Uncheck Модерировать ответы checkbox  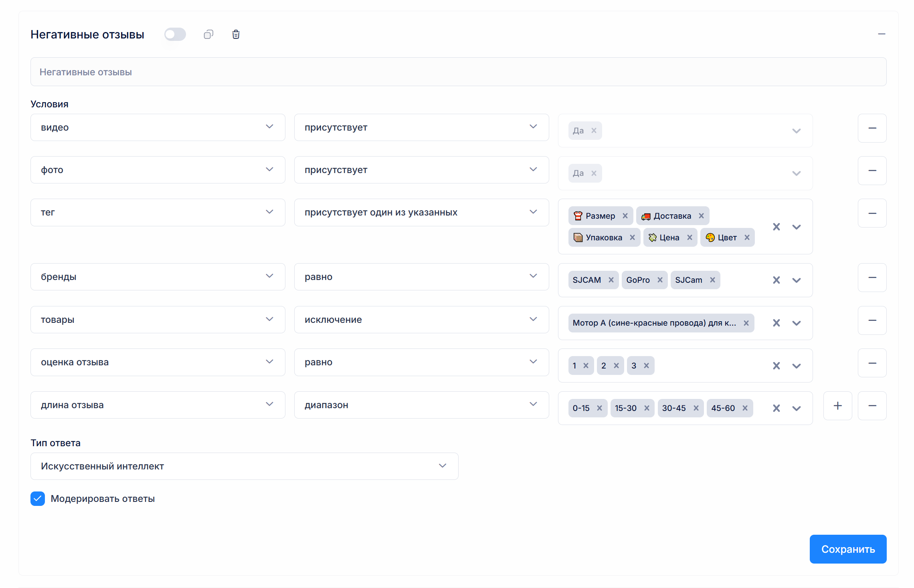click(x=38, y=499)
